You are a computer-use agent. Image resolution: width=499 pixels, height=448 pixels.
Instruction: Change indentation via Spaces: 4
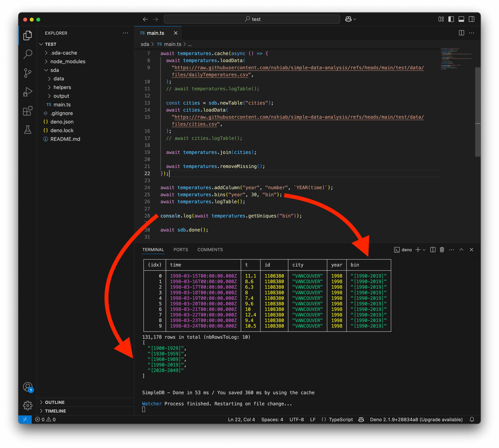tap(272, 419)
